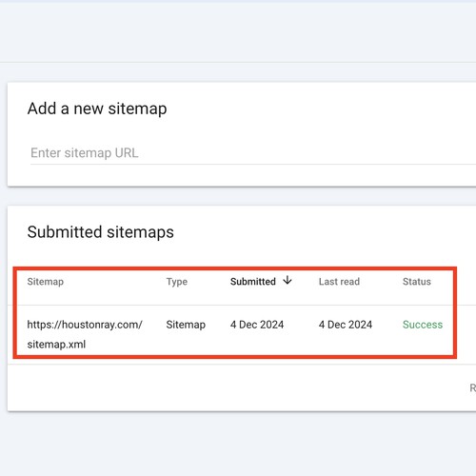Click the https://houstonray.com/ first URL line
This screenshot has height=476, width=476.
point(85,325)
